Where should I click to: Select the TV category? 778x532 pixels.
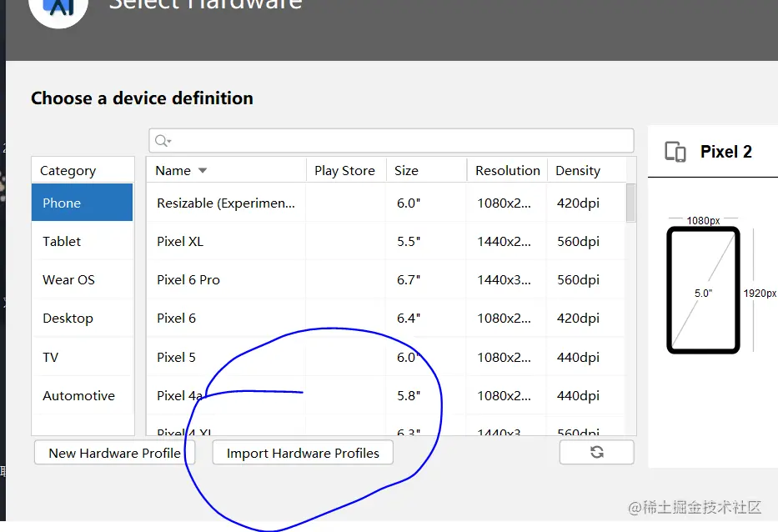(x=83, y=357)
